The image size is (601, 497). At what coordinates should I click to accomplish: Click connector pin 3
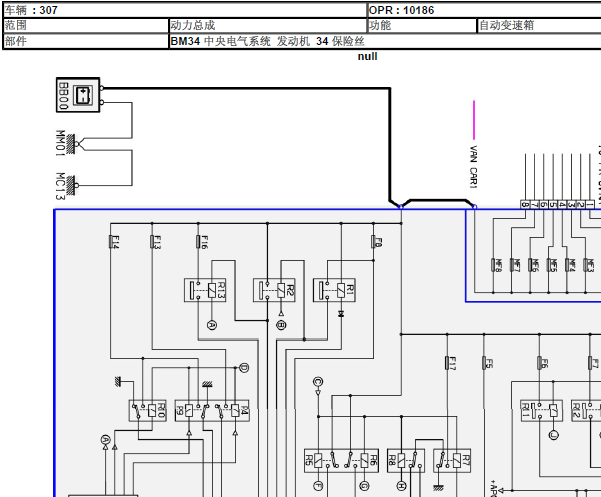[x=571, y=205]
